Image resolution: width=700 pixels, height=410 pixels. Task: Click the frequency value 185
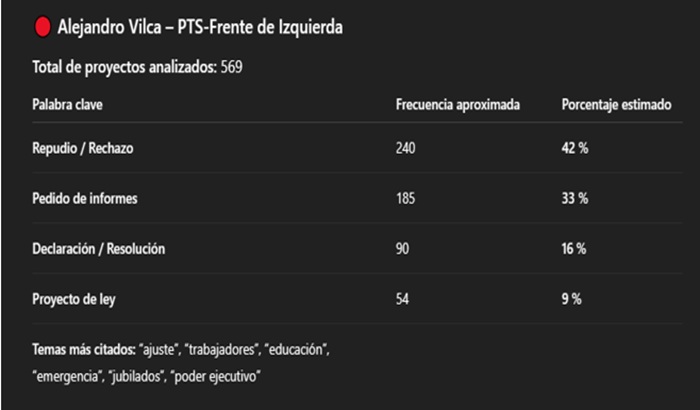point(406,198)
